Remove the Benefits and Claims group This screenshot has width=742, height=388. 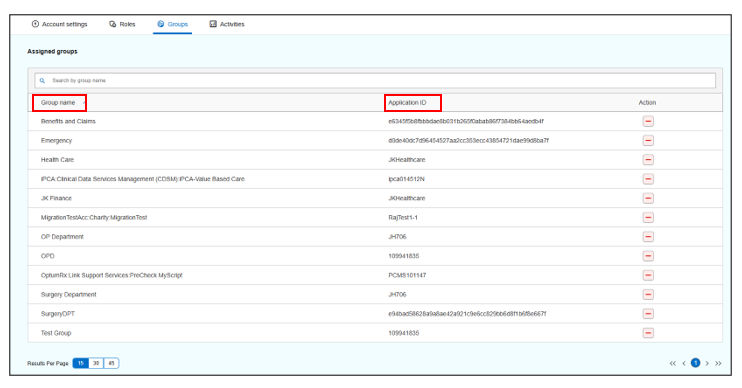648,122
